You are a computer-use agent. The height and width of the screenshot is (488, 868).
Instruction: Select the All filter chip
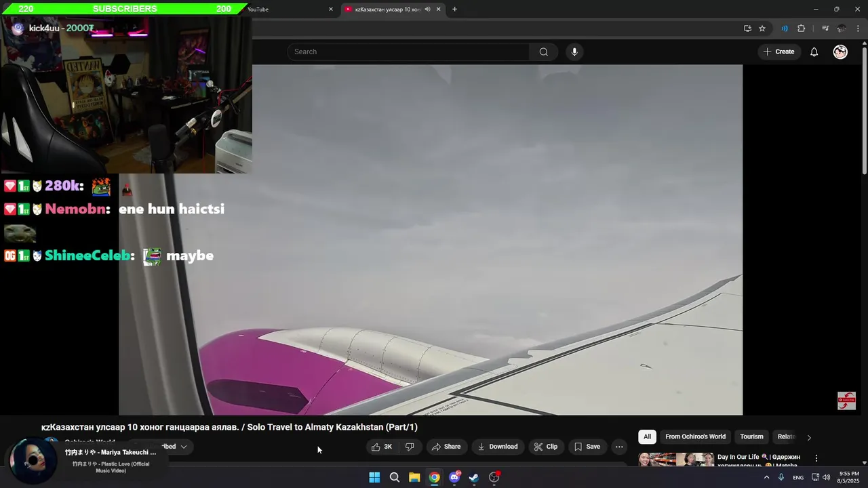(x=647, y=437)
